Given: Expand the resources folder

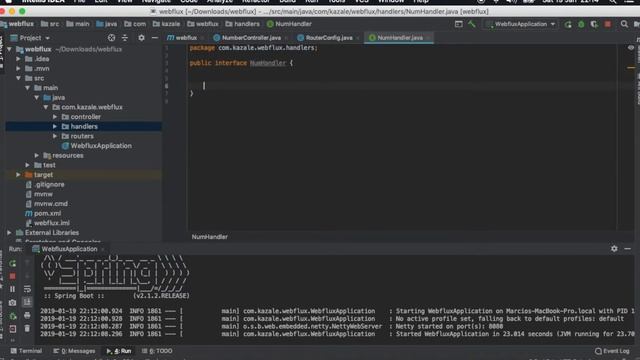Looking at the screenshot, I should (x=37, y=156).
